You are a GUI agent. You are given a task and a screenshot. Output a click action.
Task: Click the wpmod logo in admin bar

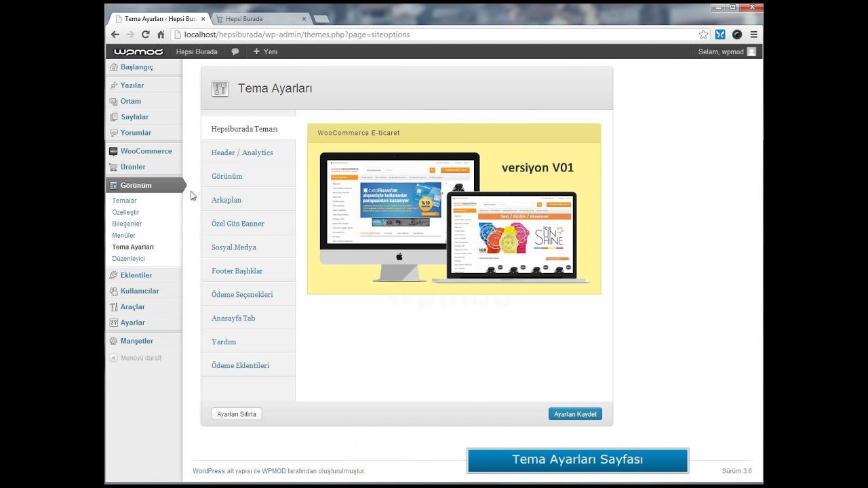[x=138, y=52]
